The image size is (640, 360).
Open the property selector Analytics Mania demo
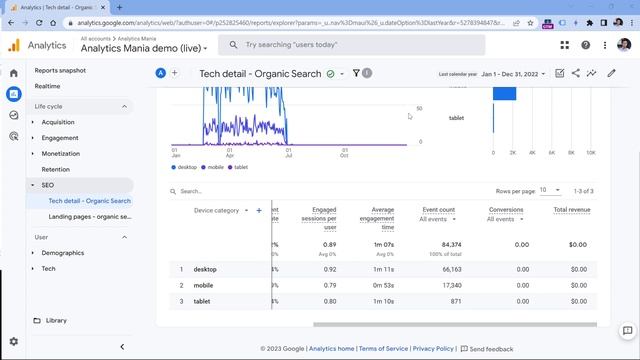(144, 48)
